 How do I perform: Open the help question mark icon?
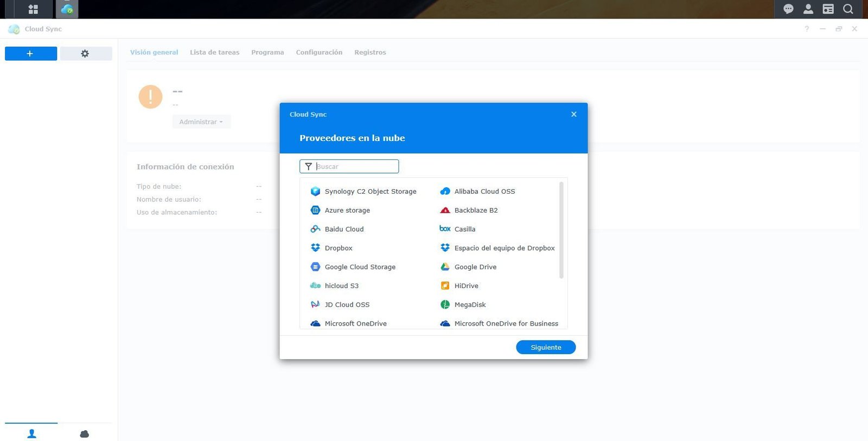click(807, 29)
